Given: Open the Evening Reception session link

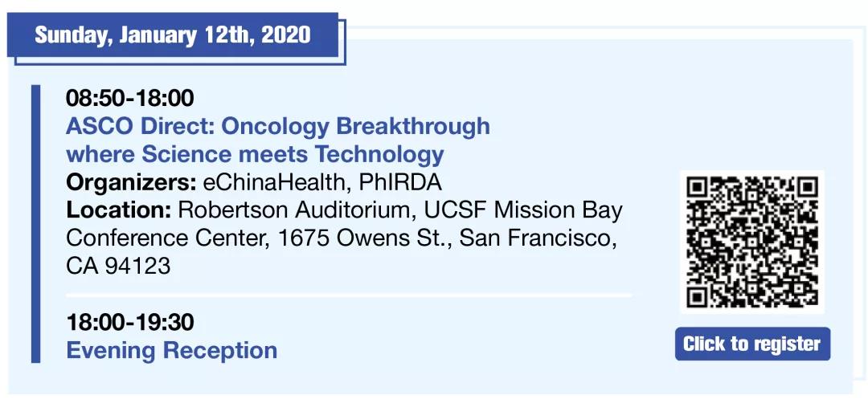Looking at the screenshot, I should click(172, 351).
